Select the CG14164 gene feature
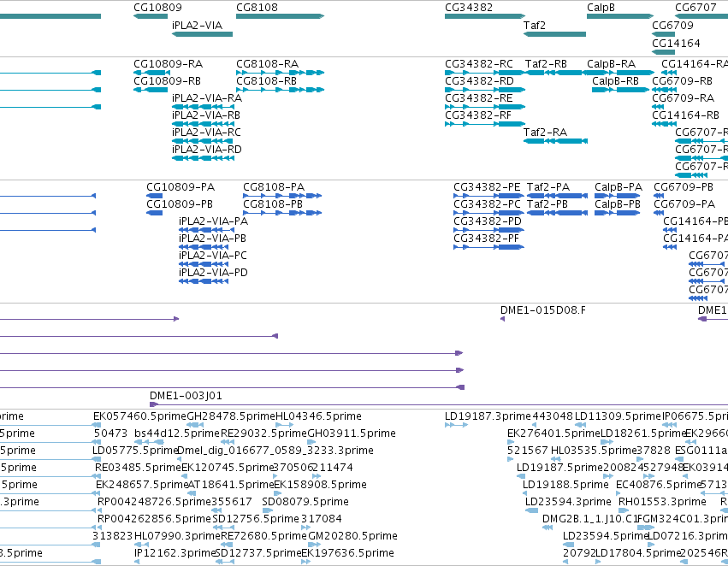 point(664,52)
